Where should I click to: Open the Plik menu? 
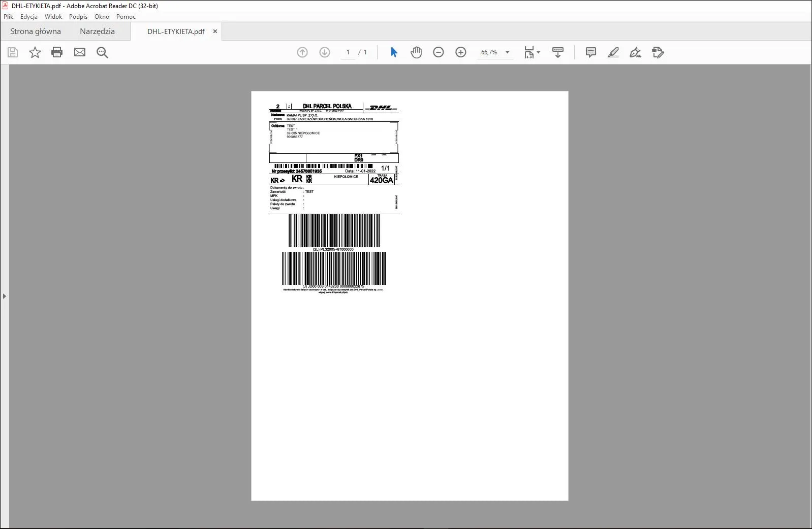click(9, 17)
